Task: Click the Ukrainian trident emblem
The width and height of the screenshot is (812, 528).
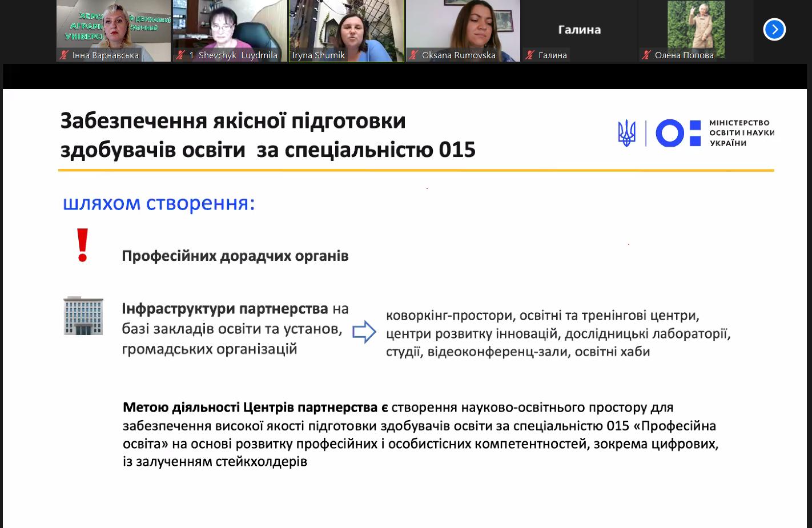Action: pos(626,133)
